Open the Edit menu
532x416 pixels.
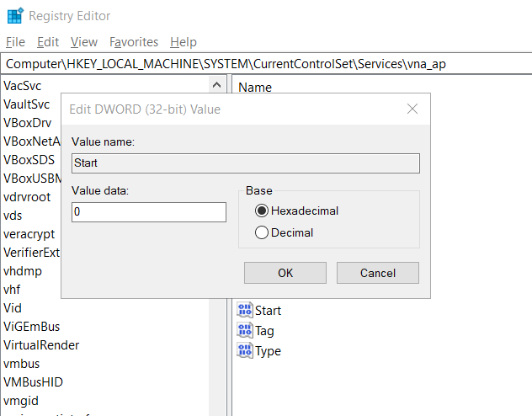coord(48,42)
